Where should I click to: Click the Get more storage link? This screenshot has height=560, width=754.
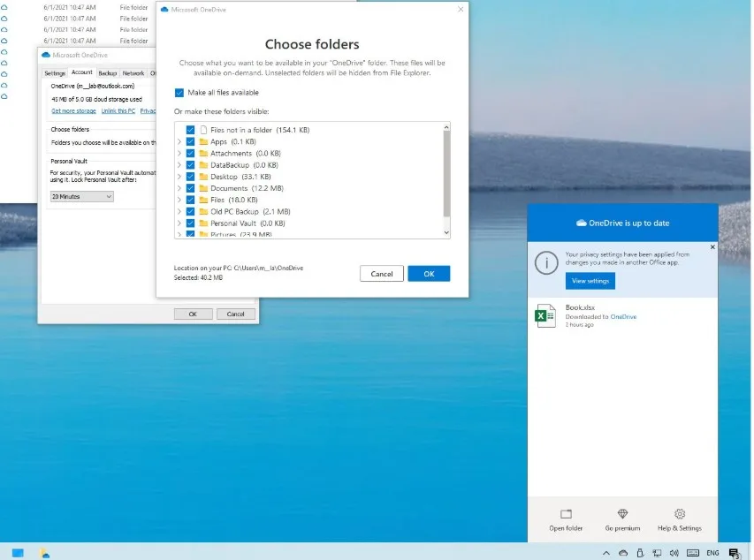[x=73, y=111]
